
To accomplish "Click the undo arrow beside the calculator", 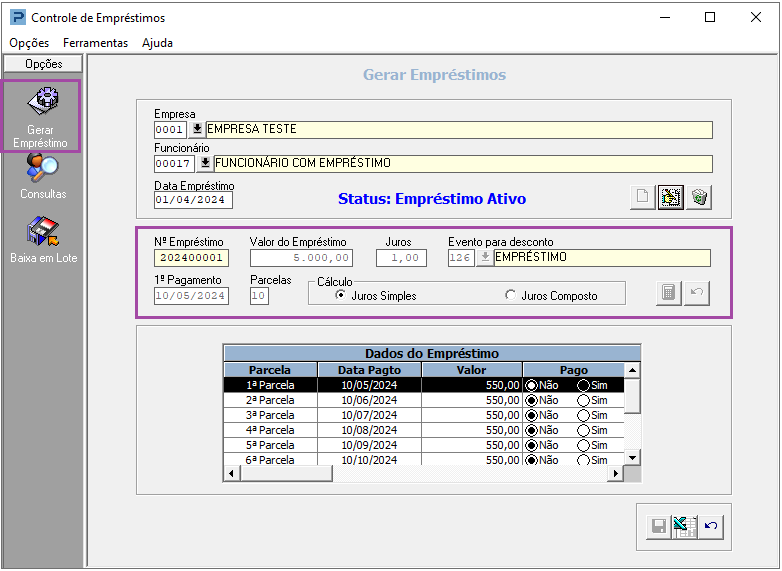I will (697, 293).
